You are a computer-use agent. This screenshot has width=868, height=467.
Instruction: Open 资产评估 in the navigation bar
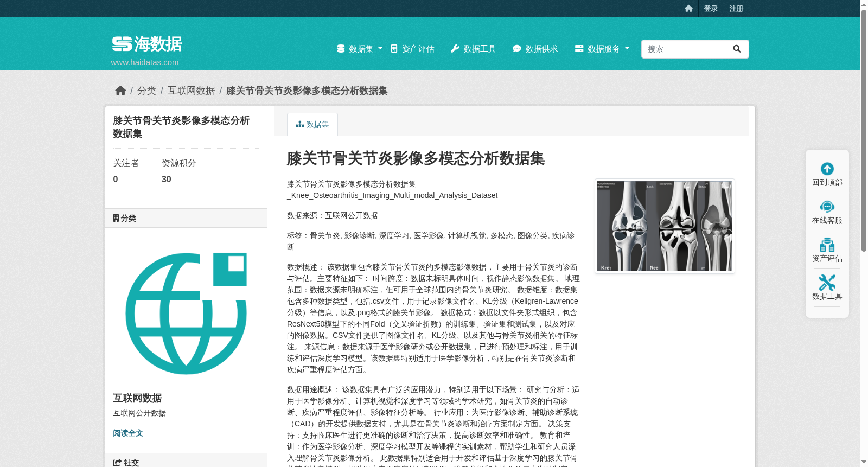click(x=413, y=49)
